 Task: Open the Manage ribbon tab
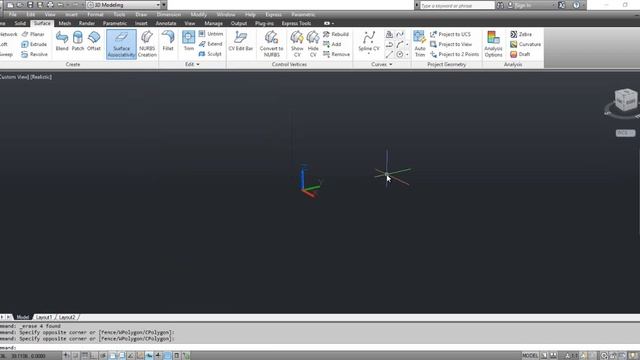pos(213,23)
